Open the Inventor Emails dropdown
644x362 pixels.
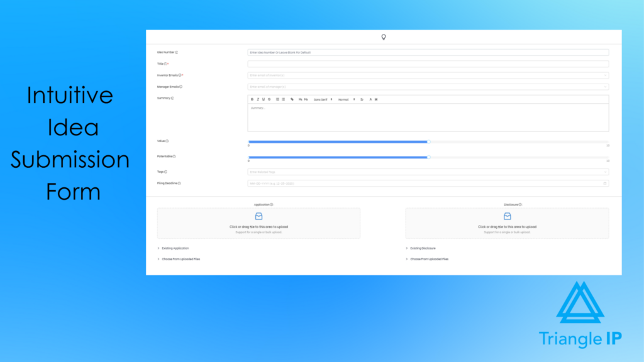pyautogui.click(x=428, y=75)
